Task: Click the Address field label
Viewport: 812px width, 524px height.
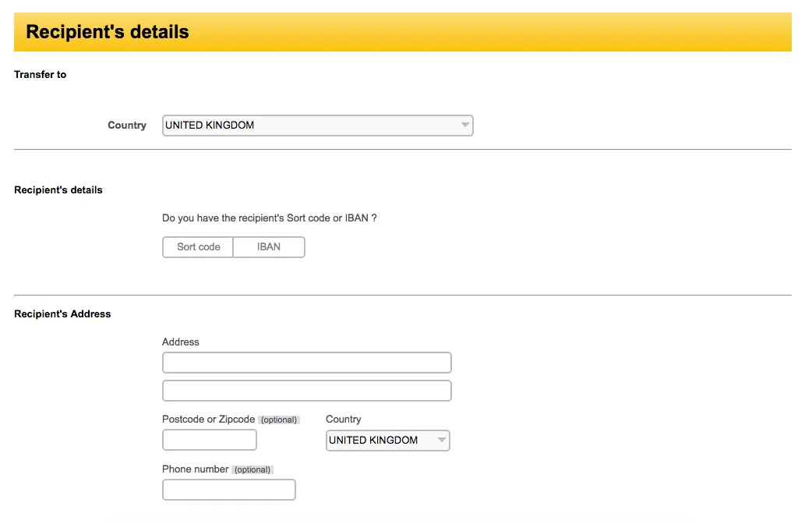Action: point(181,342)
